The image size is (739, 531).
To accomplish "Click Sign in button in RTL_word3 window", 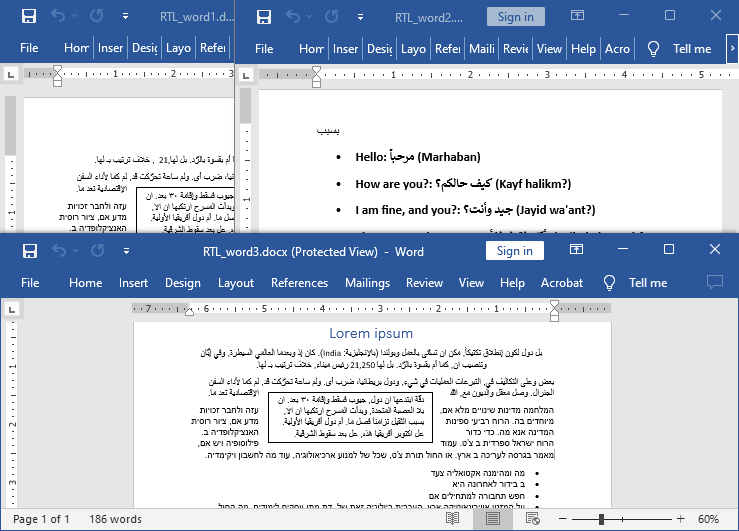I will coord(515,252).
